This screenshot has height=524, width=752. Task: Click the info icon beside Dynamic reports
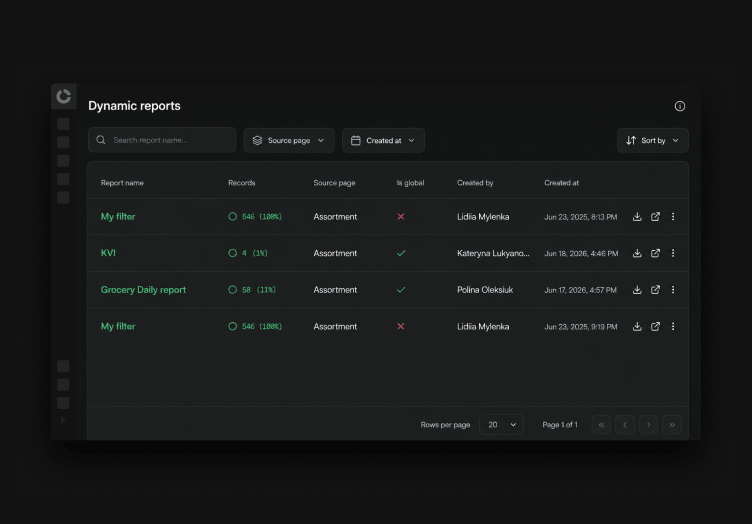point(680,106)
